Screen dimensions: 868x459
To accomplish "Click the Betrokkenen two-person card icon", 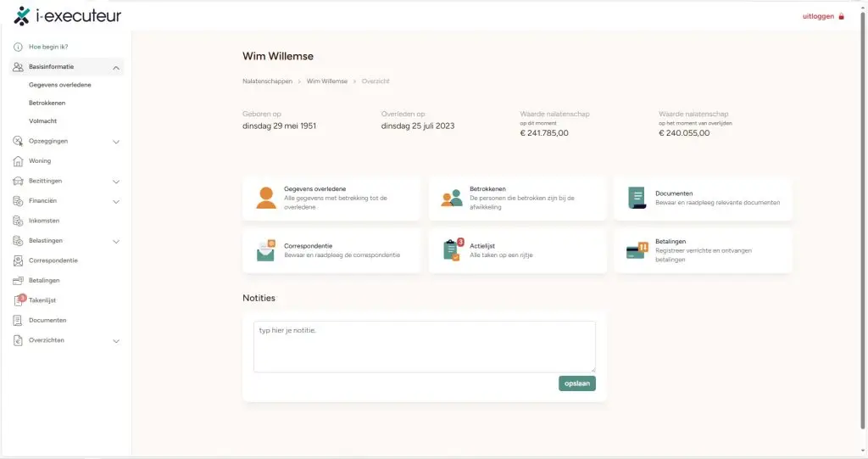I will 452,198.
